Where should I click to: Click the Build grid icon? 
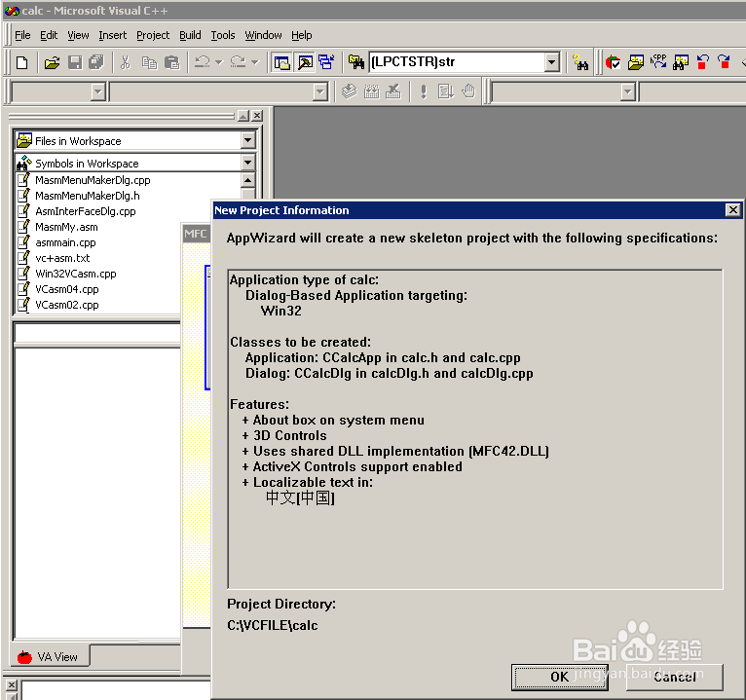click(x=372, y=92)
